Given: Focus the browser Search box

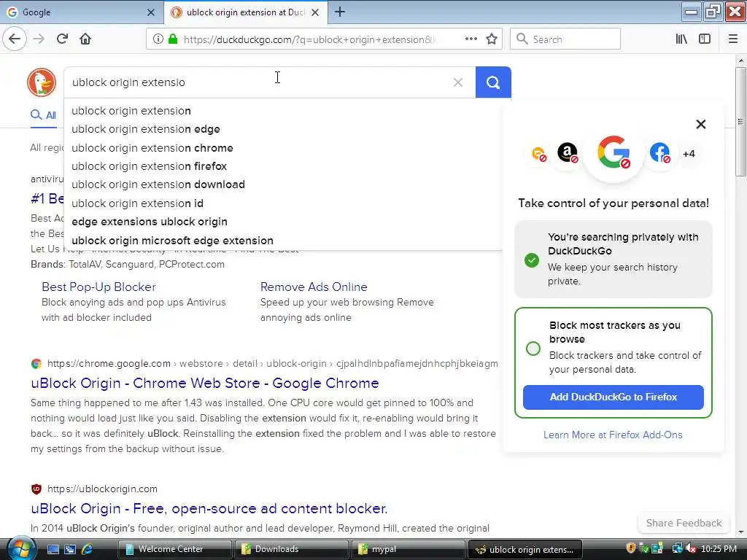Looking at the screenshot, I should (x=565, y=39).
